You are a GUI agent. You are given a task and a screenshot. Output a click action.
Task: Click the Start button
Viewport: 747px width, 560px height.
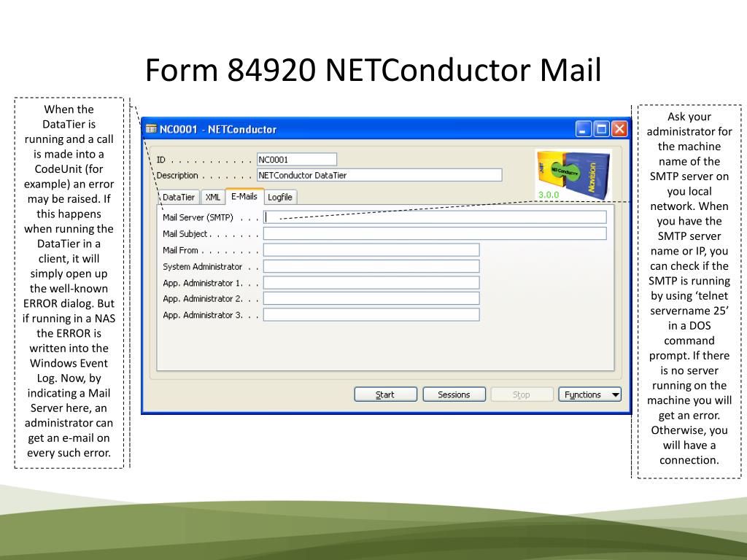point(385,394)
